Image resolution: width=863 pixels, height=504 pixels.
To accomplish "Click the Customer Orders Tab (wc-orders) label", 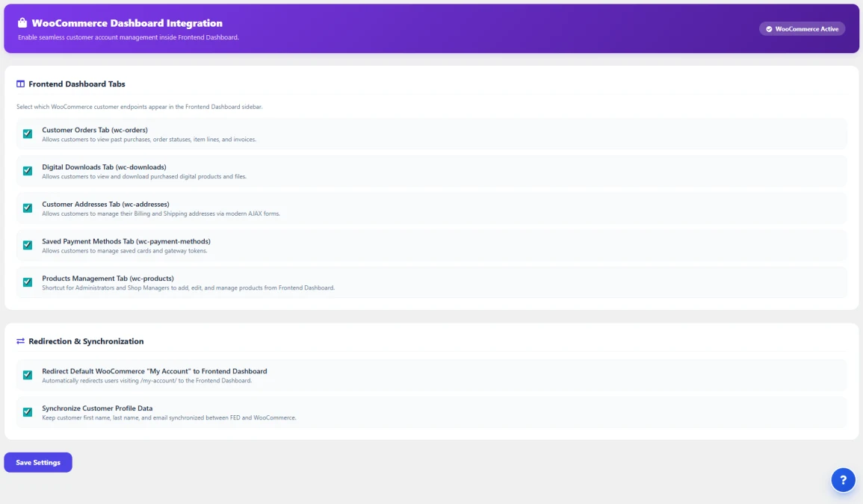I will coord(95,130).
